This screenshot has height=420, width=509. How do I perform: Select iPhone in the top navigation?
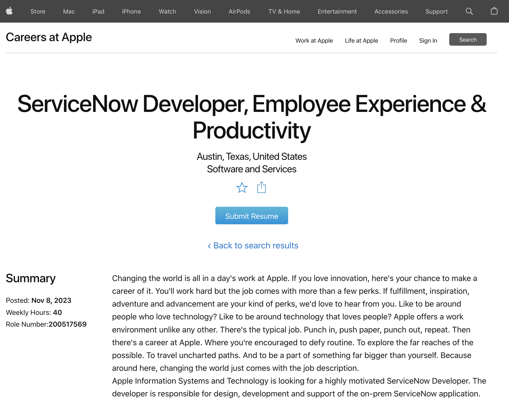(x=131, y=12)
